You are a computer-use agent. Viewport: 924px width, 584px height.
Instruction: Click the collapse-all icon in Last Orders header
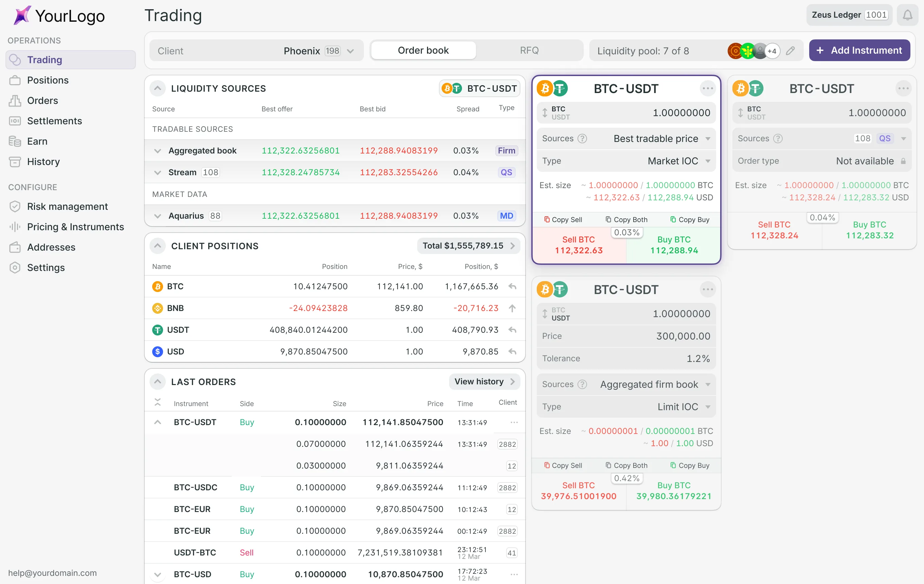(x=157, y=402)
